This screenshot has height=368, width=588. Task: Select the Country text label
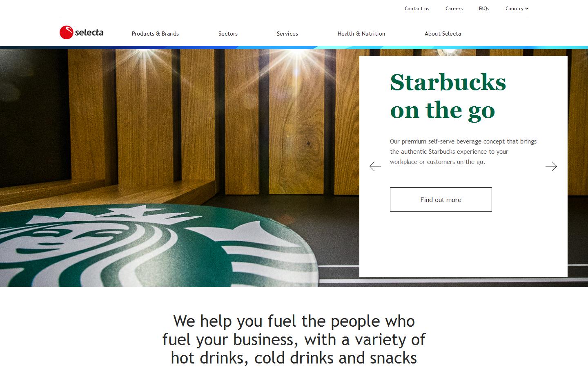point(514,9)
